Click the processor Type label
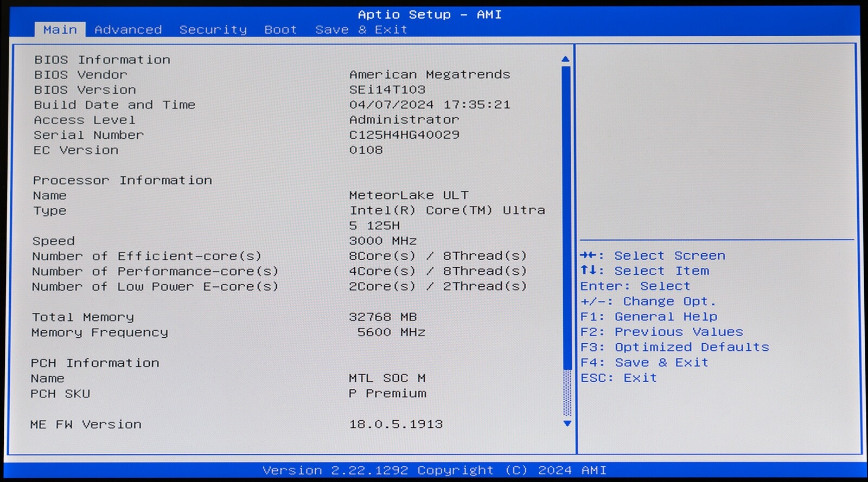868x482 pixels. (x=49, y=211)
